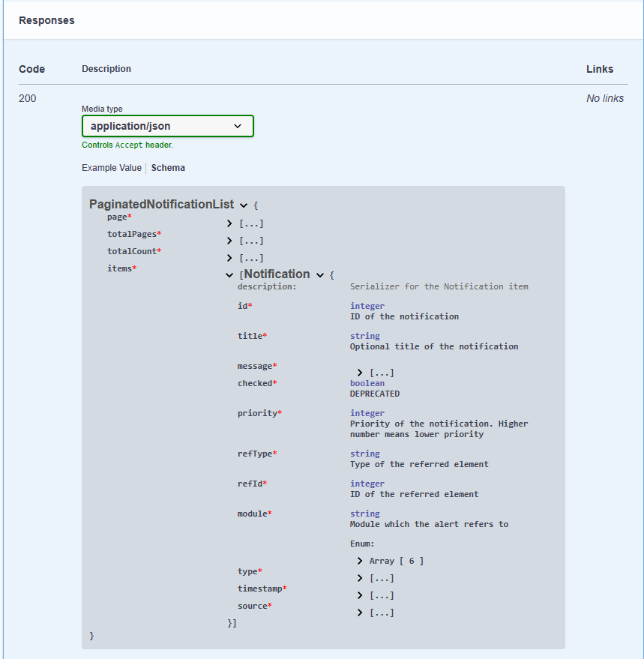Click the 'Media type' label

pyautogui.click(x=102, y=109)
